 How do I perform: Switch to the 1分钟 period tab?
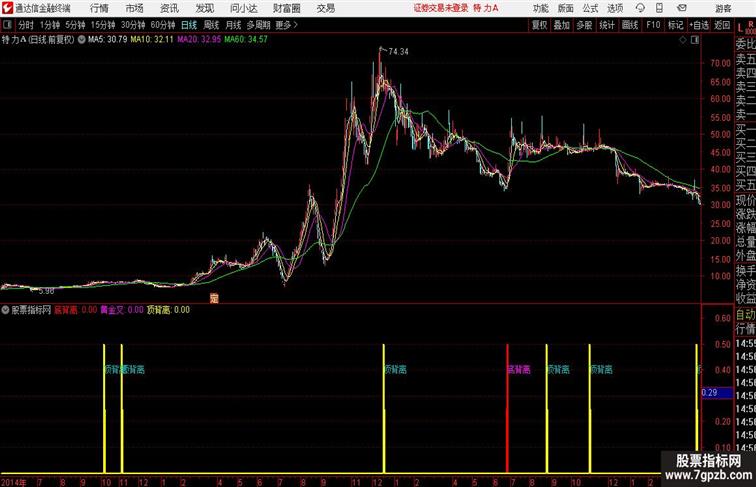[x=50, y=25]
